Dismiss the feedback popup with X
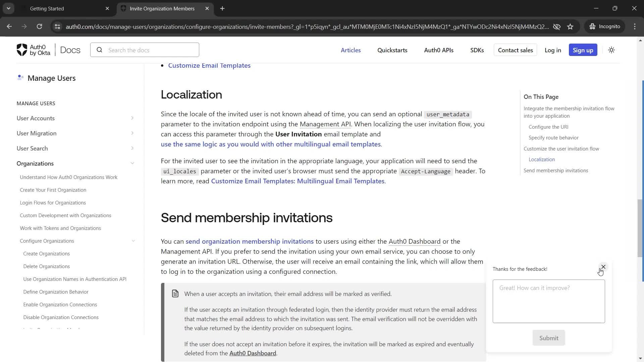 [603, 267]
